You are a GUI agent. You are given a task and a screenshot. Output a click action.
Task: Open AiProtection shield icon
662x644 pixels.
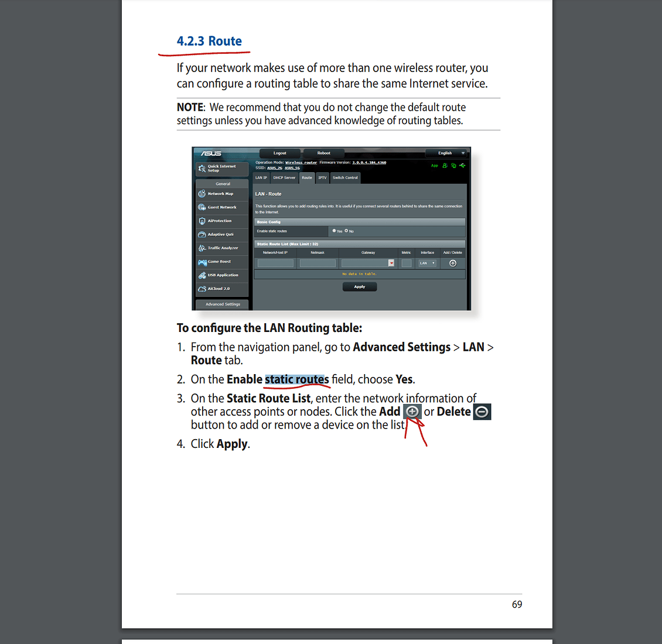202,221
